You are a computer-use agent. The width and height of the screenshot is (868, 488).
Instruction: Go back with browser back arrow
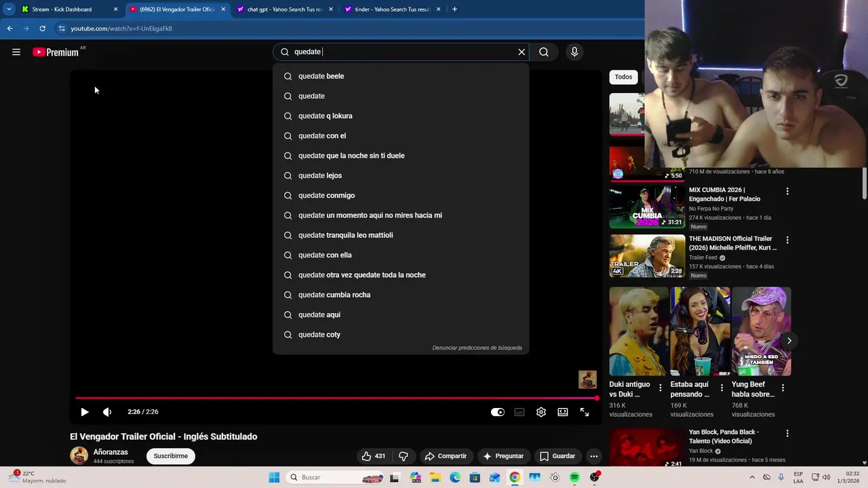[10, 28]
